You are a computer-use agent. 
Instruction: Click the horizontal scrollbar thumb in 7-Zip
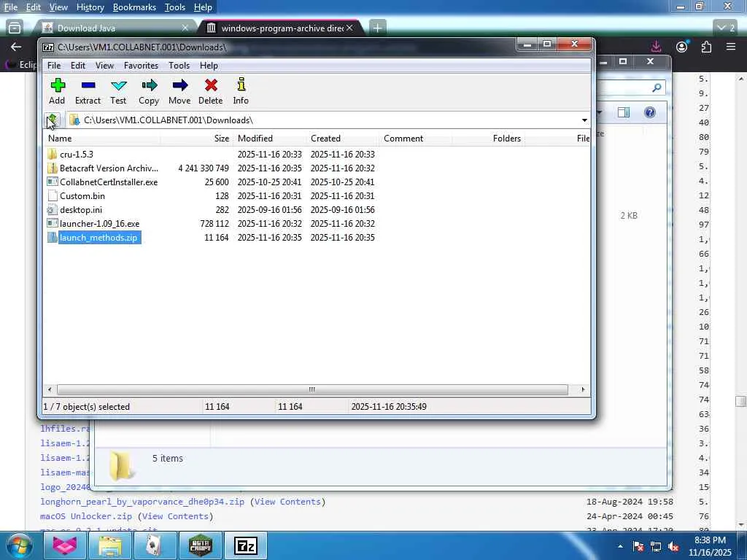coord(312,389)
